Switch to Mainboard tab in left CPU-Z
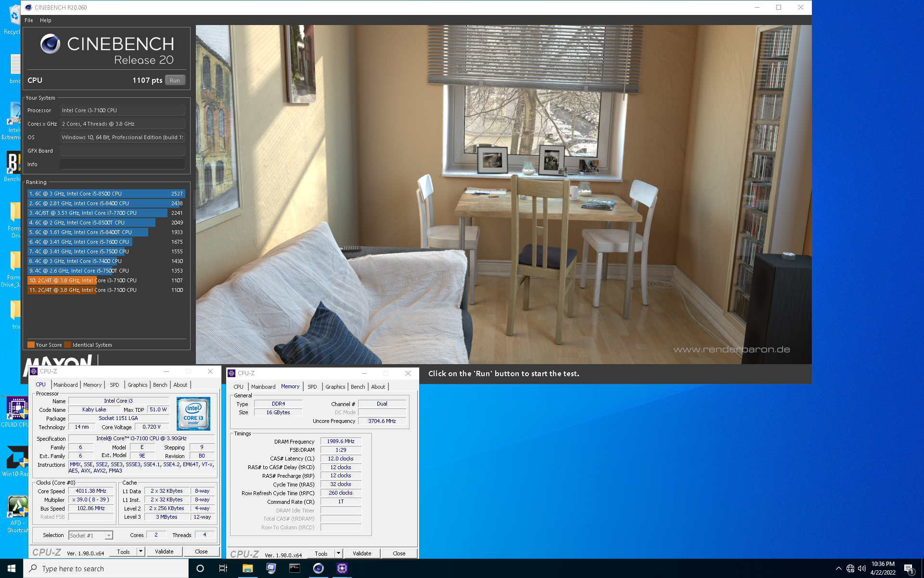The width and height of the screenshot is (924, 578). (65, 385)
